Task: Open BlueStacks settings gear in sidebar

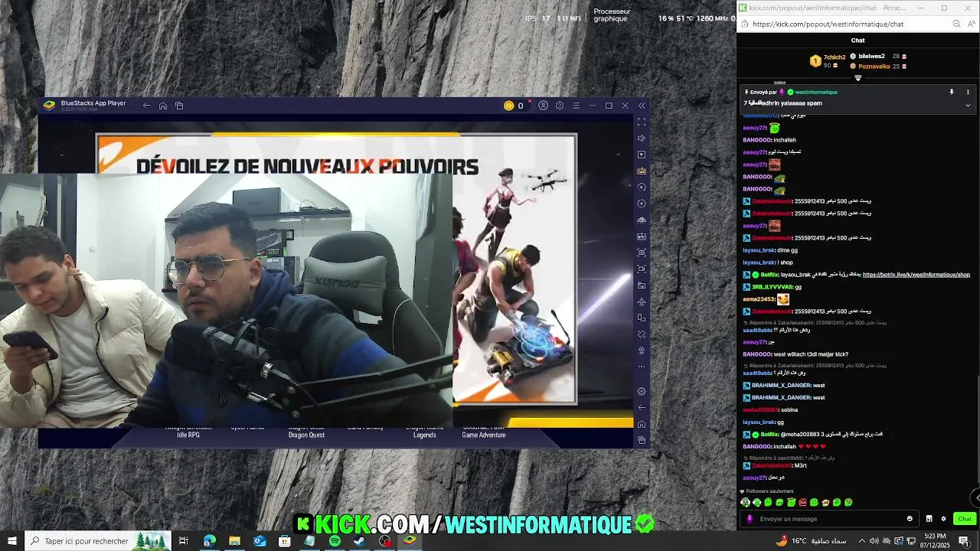Action: click(642, 391)
